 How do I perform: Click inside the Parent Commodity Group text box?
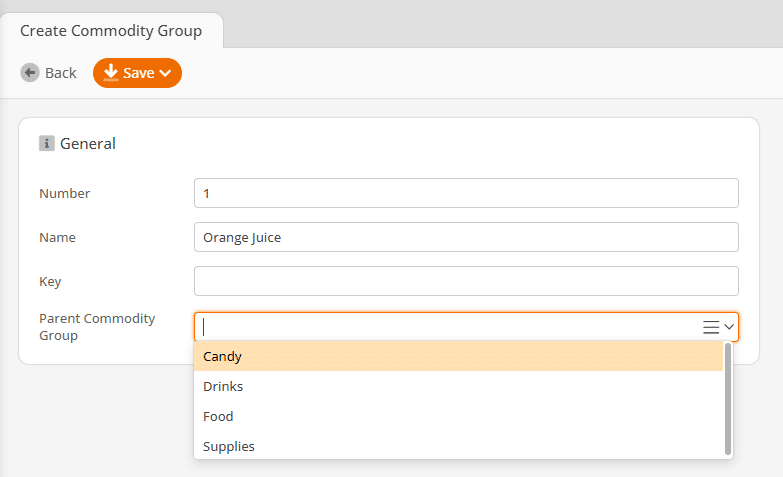(x=447, y=327)
